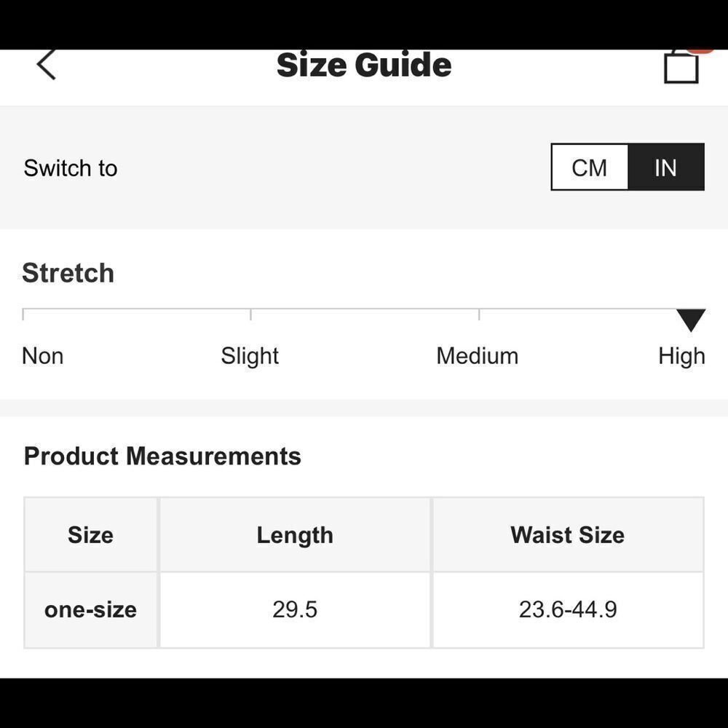Select the Medium stretch label
The width and height of the screenshot is (728, 728).
[478, 356]
